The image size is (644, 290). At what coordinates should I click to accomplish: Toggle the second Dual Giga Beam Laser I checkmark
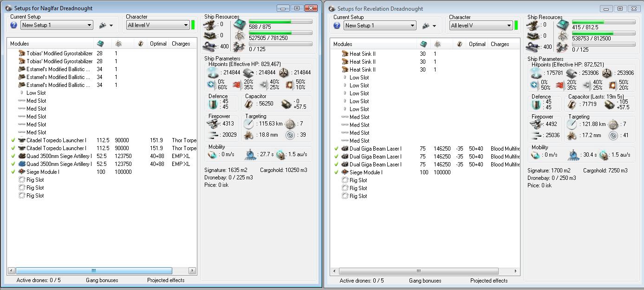point(336,157)
